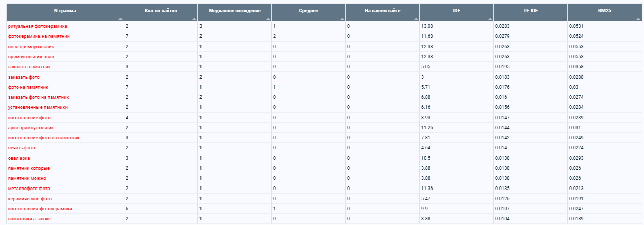
Task: Click the sort arrow in Среднее header
Action: coord(342,18)
